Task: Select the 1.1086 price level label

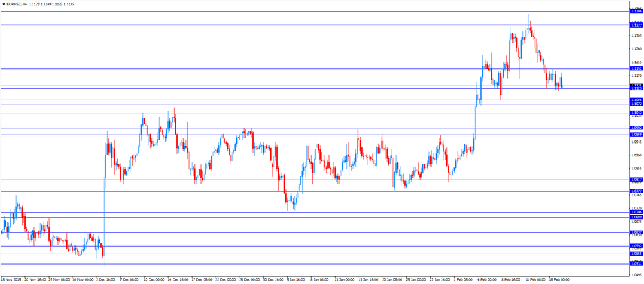Action: pos(636,100)
